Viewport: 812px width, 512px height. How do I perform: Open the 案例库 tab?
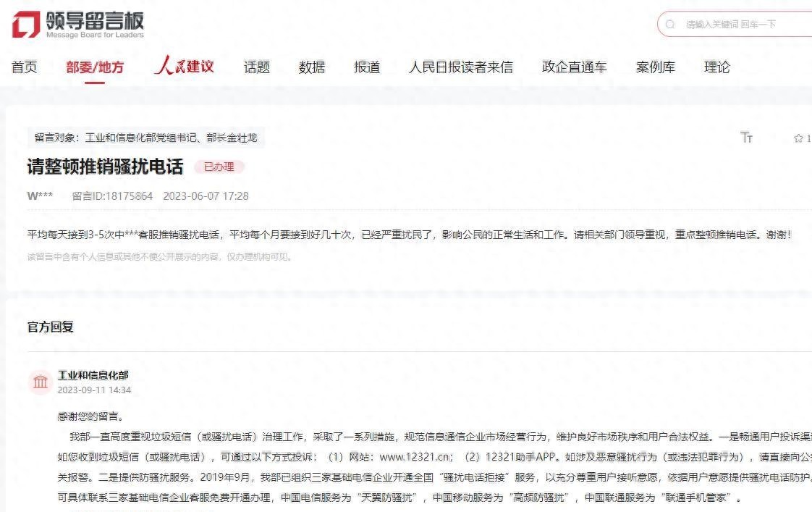(655, 67)
